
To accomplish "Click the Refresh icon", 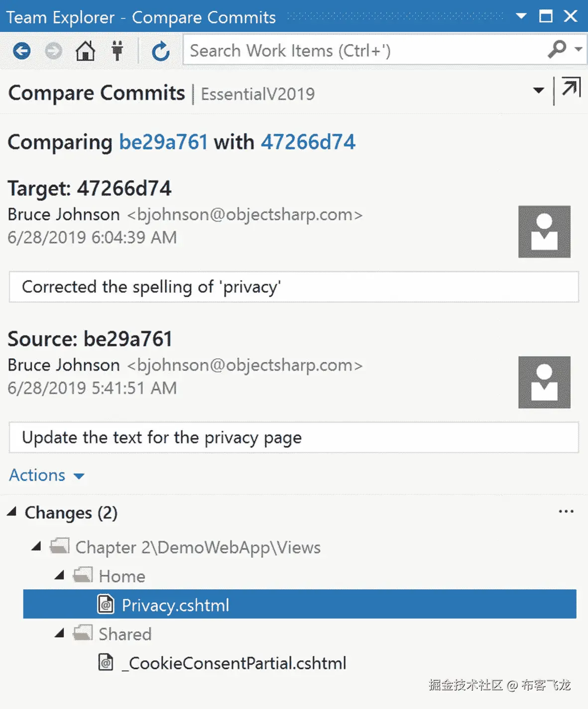I will point(160,51).
